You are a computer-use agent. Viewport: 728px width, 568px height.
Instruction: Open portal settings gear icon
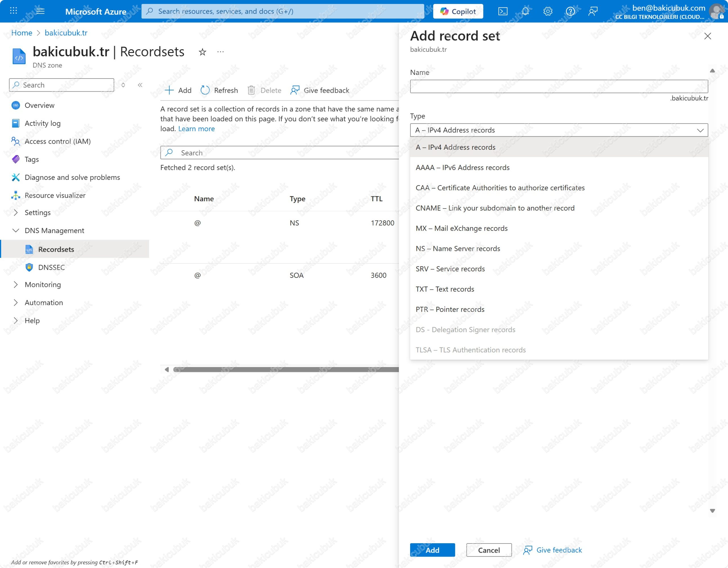point(548,11)
